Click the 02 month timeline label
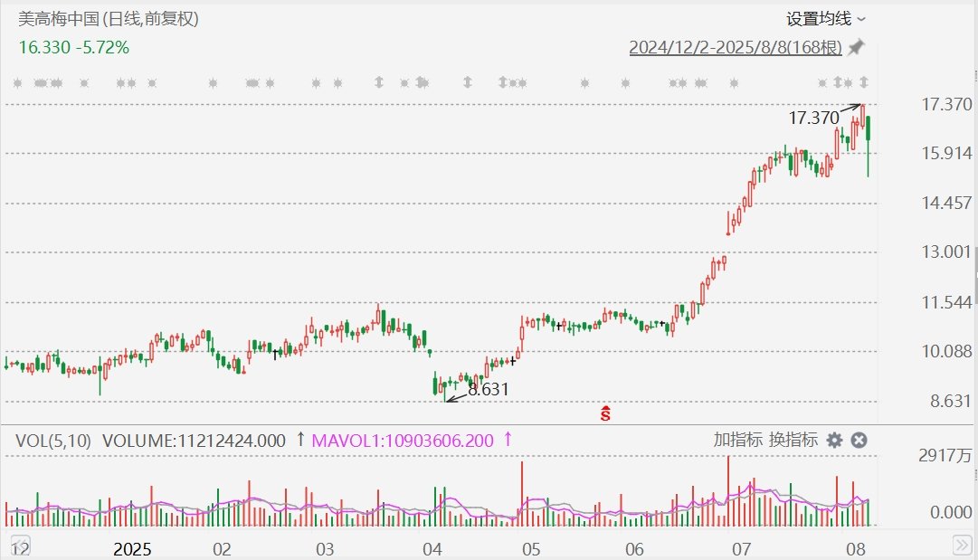 222,549
